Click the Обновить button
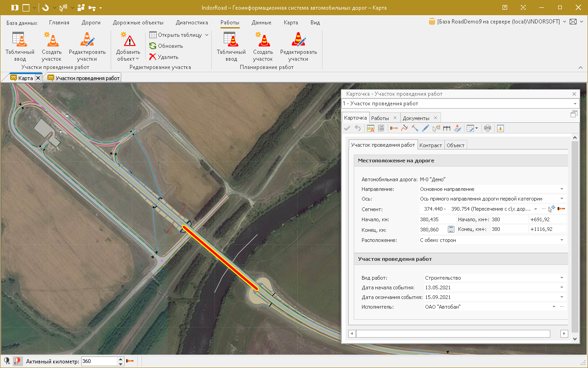588x368 pixels. [x=166, y=46]
